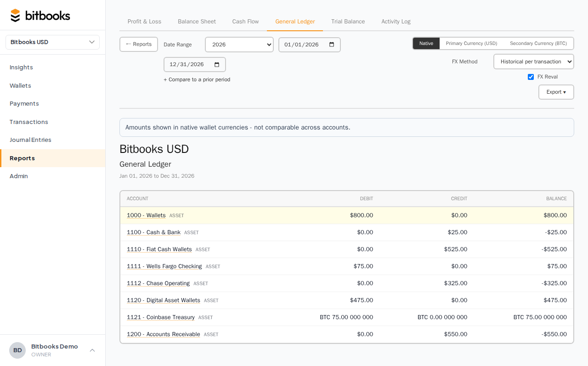Click the Jan 01, 2026 to Dec 31, 2026 text
Viewport: 588px width, 366px height.
click(x=157, y=176)
